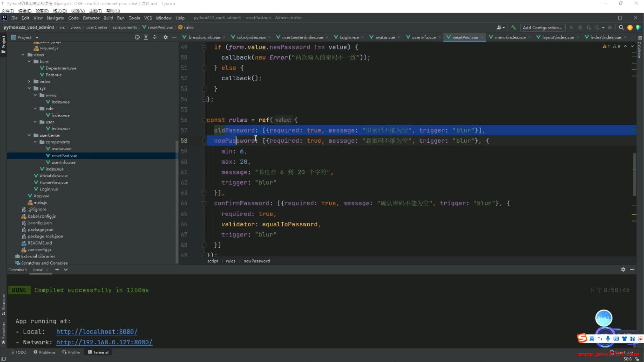This screenshot has width=644, height=362.
Task: Click the rules breadcrumb in editor footer
Action: coord(230,261)
